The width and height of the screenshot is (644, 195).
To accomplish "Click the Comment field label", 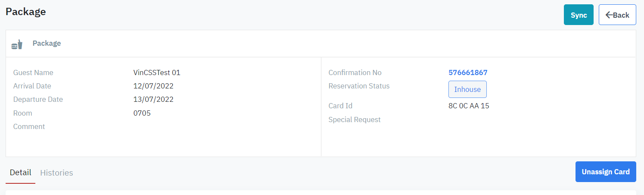I will (x=29, y=126).
